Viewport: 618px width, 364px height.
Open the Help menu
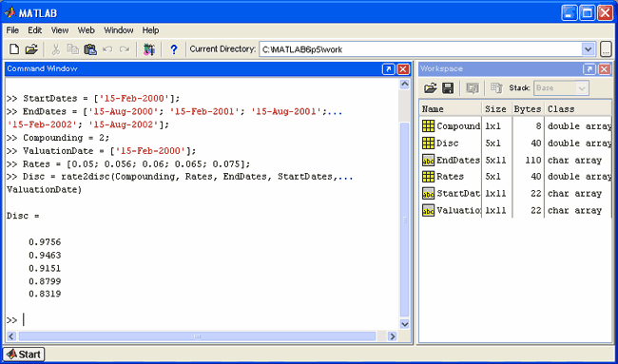tap(150, 30)
